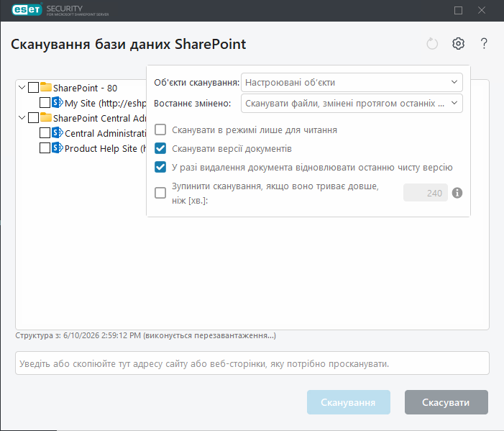Click Об'єкти сканування label
Screen dimensions: 504x431
click(197, 83)
